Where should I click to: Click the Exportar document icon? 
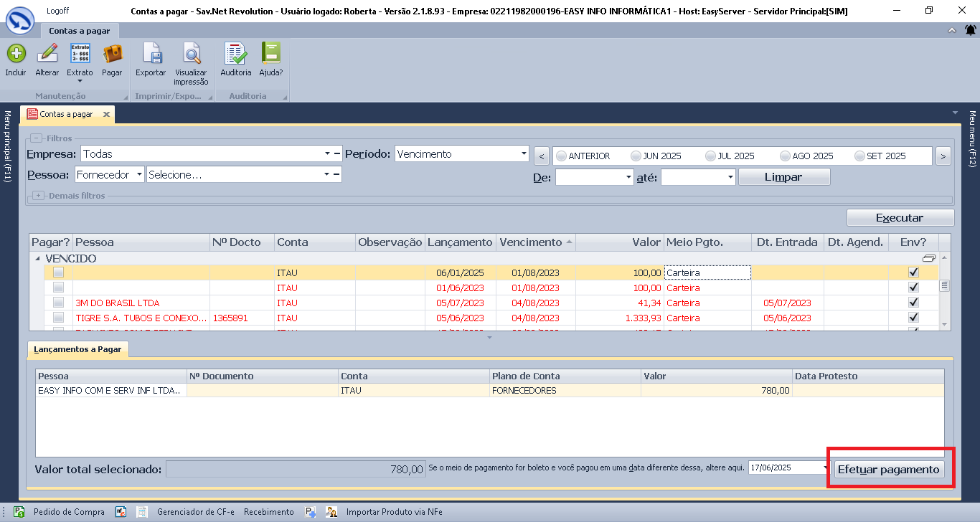[x=151, y=54]
